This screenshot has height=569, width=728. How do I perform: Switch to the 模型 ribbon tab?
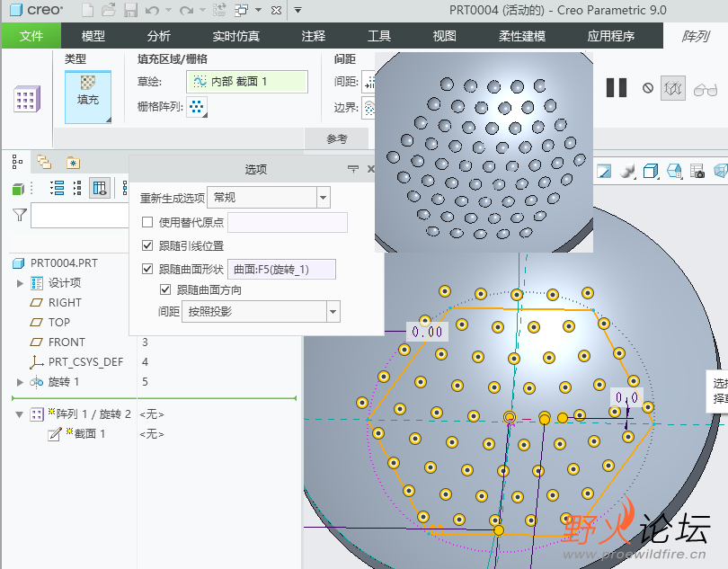[x=93, y=36]
